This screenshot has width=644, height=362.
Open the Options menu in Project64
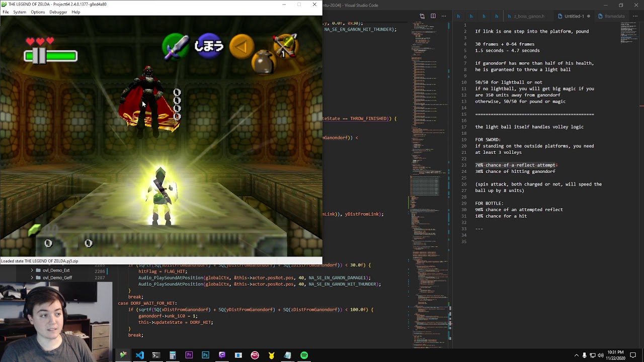38,12
